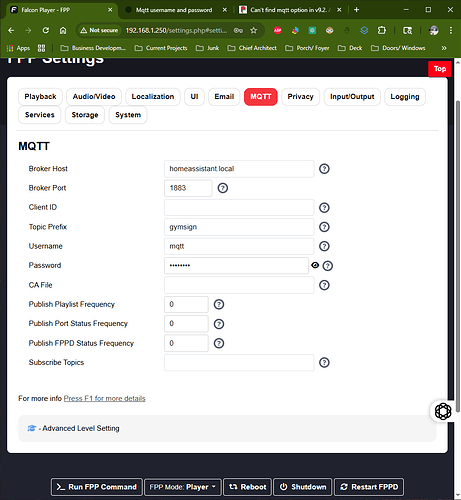The image size is (461, 500).
Task: Open the Extensions puzzle icon
Action: click(382, 30)
